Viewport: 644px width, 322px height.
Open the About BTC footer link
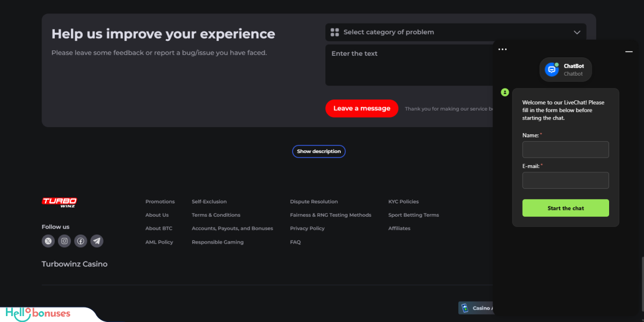[x=159, y=229]
